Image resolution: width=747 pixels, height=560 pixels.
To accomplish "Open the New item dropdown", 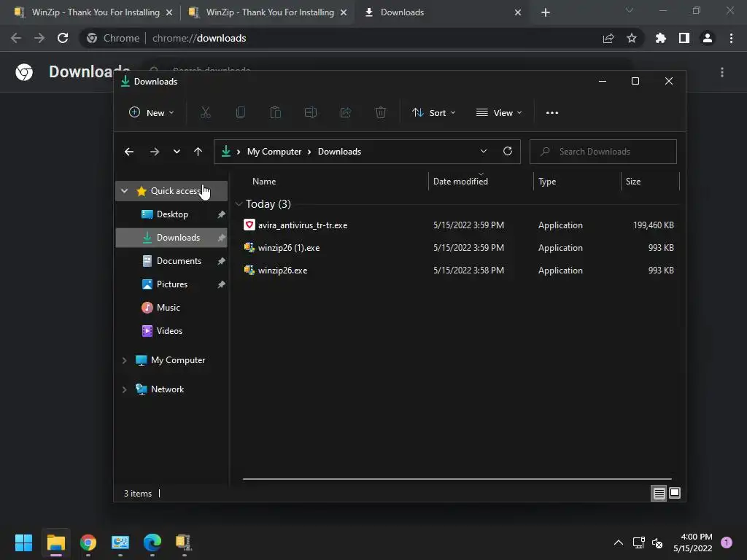I will tap(152, 113).
